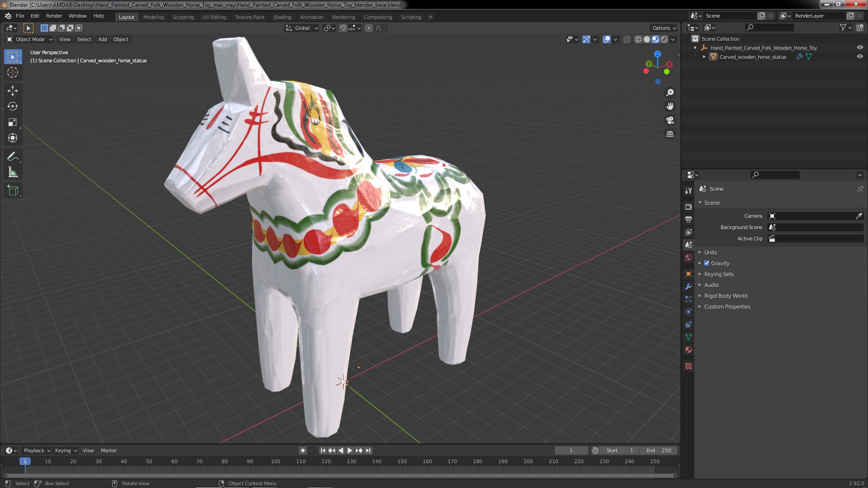Image resolution: width=868 pixels, height=488 pixels.
Task: Click the Pan view hand icon
Action: pyautogui.click(x=670, y=106)
